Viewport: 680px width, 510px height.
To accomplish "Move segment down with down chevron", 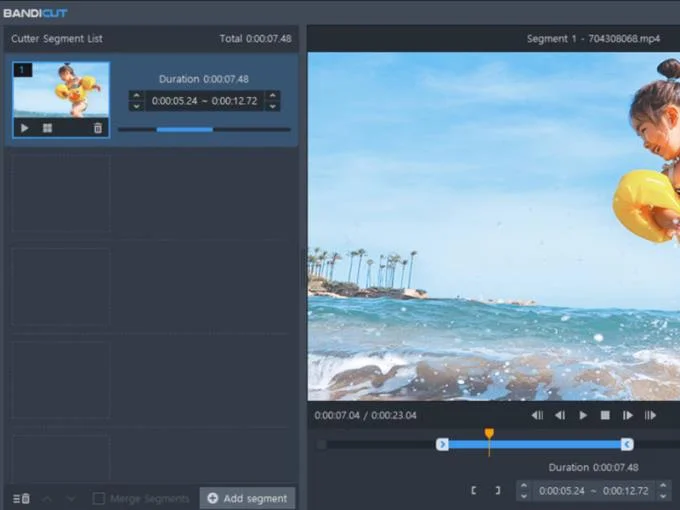I will coord(71,499).
